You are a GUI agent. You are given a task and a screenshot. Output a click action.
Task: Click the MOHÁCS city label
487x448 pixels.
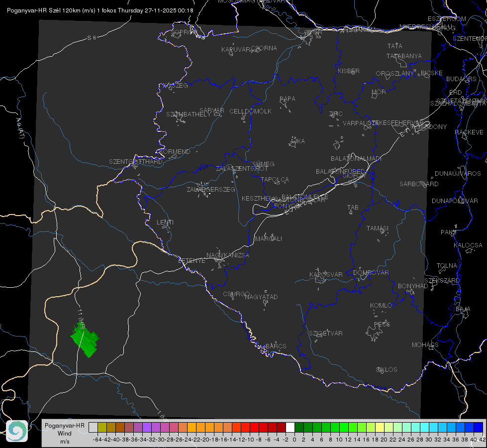[425, 345]
